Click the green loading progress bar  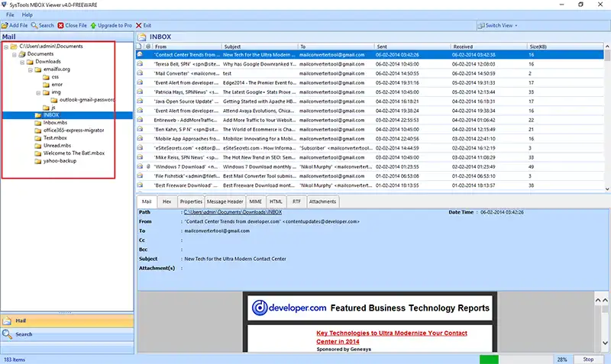click(489, 359)
